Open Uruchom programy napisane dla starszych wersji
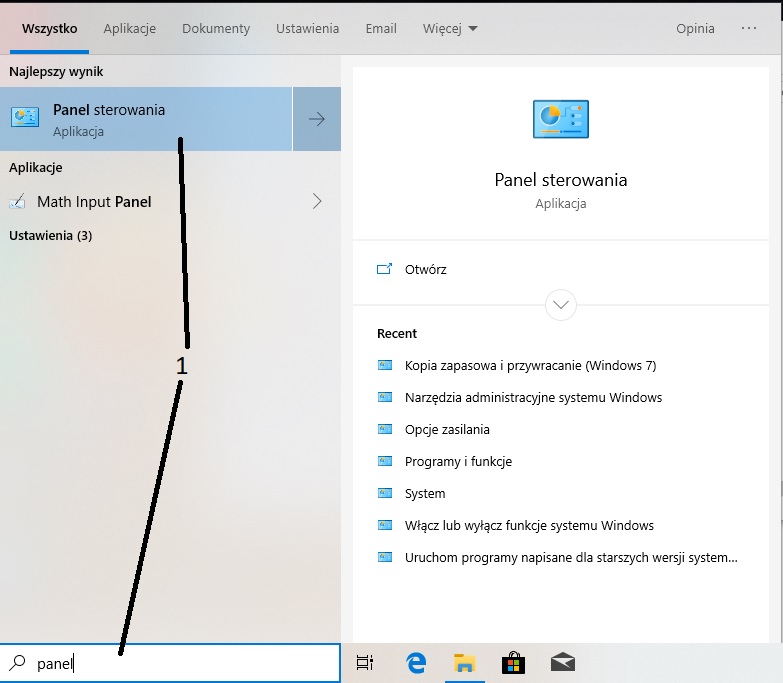Viewport: 783px width, 683px height. pos(571,557)
